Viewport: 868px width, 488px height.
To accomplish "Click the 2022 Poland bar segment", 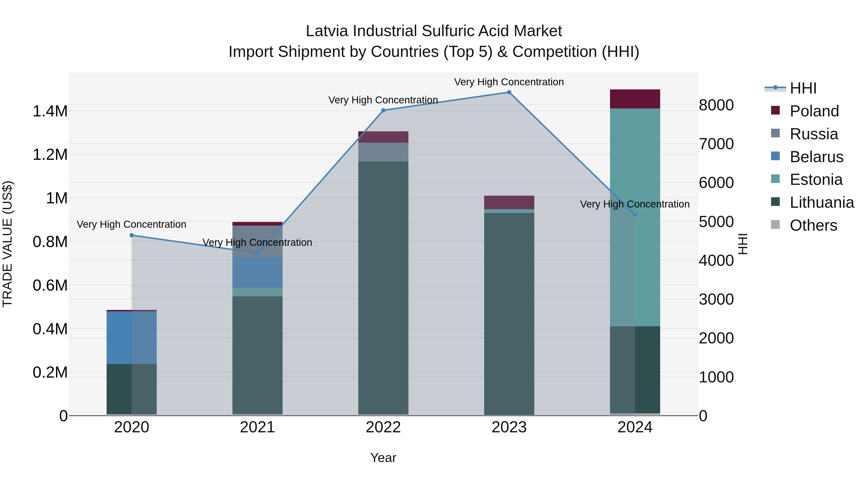I will (x=383, y=137).
